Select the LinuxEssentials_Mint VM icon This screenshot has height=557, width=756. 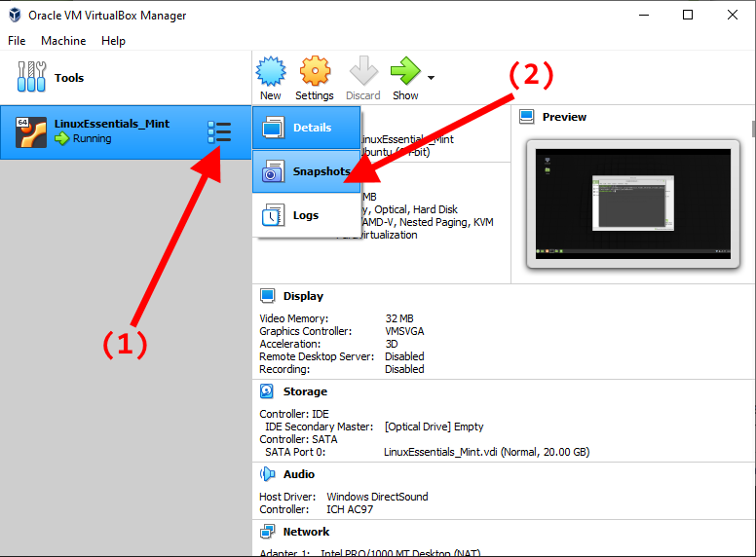click(x=31, y=132)
